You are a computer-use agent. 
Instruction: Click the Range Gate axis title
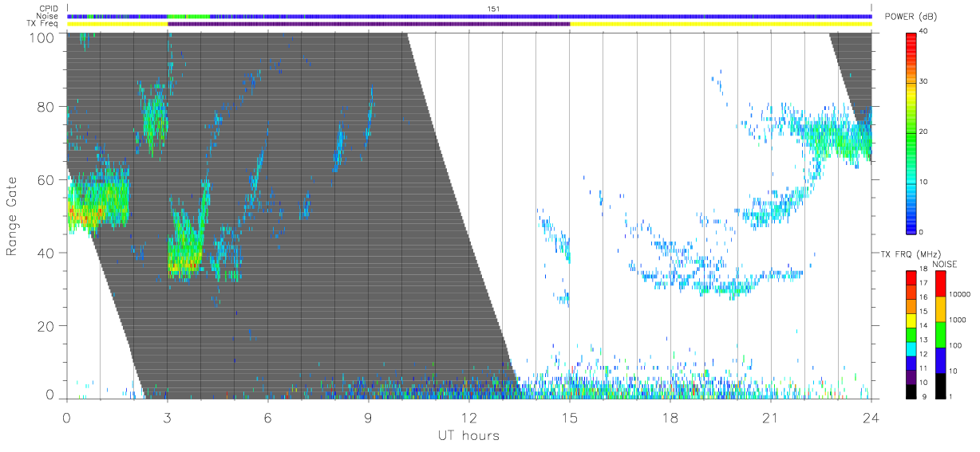(x=13, y=215)
